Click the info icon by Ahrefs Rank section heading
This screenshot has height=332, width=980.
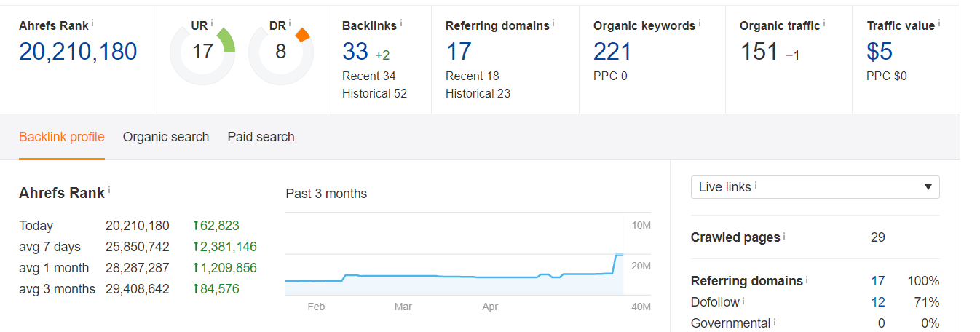(109, 190)
